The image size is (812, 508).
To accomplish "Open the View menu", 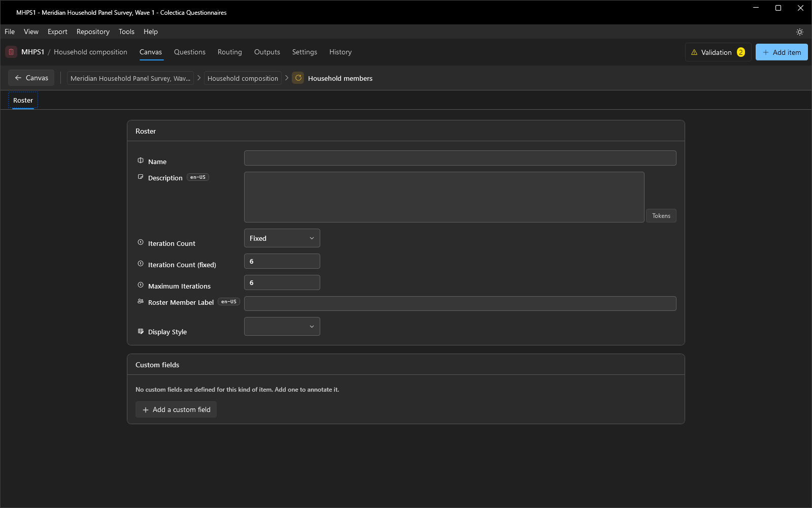I will [31, 31].
